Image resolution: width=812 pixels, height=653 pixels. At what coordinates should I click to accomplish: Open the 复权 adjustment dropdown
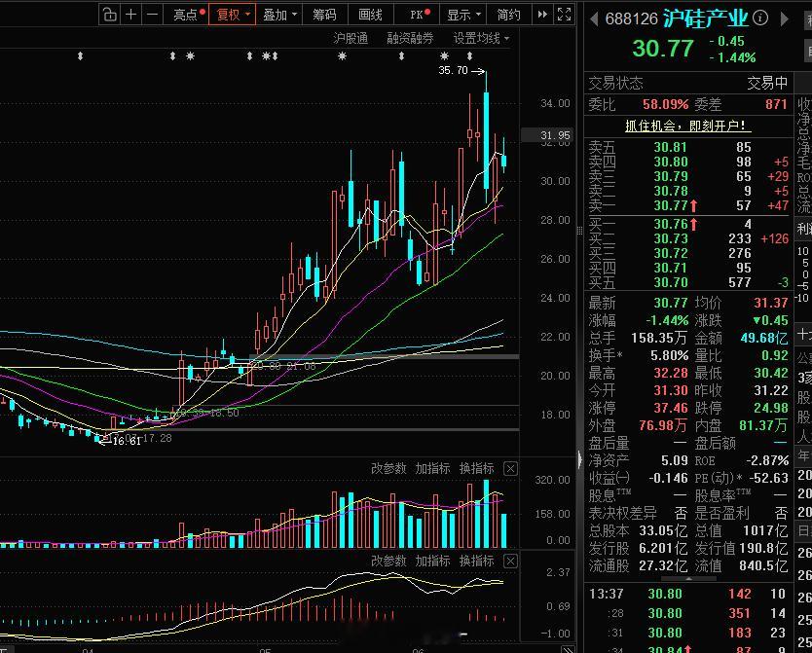point(232,15)
